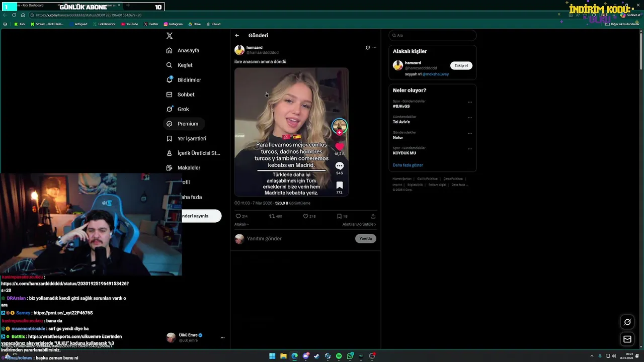The image size is (644, 362).
Task: Open Spotify from the taskbar
Action: click(x=339, y=356)
